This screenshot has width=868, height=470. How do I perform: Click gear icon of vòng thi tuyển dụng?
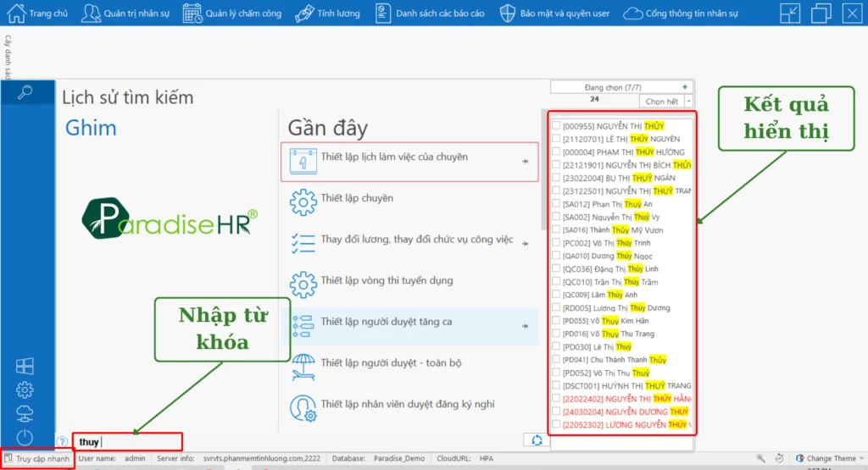tap(303, 285)
